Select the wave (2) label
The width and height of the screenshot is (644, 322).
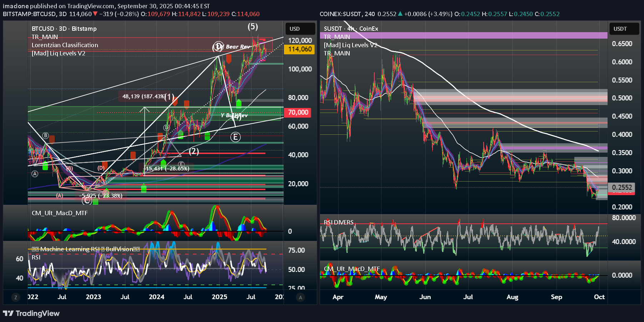194,151
